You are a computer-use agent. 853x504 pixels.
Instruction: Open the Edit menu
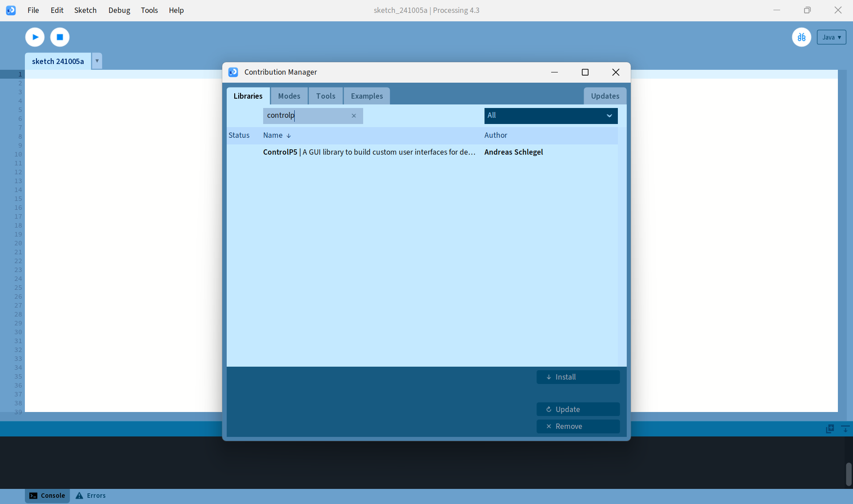pos(57,10)
